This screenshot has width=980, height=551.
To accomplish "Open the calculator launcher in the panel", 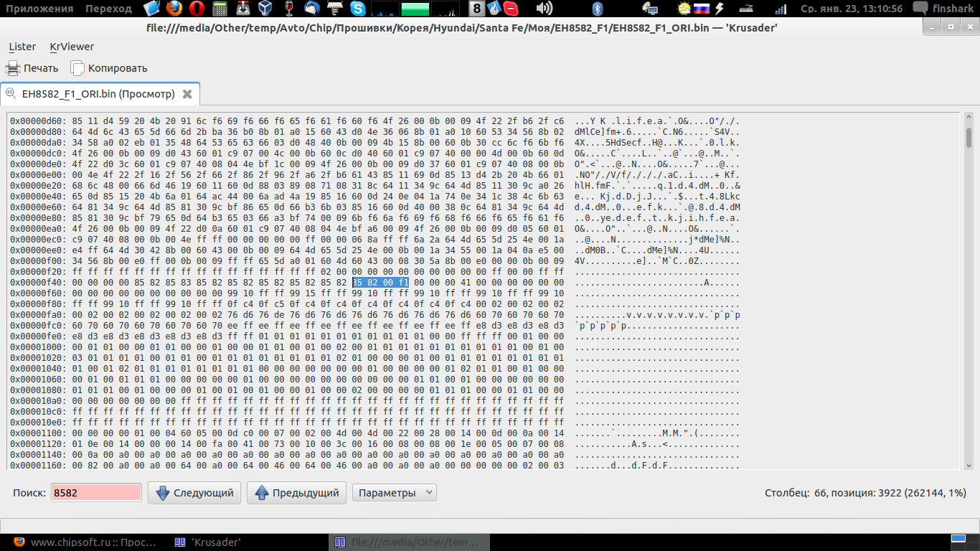I will click(x=220, y=9).
